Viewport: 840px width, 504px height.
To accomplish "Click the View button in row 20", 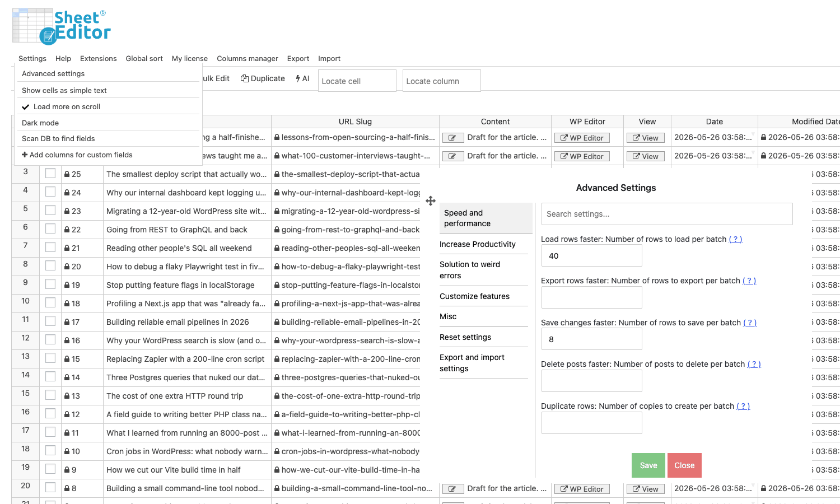I will (646, 489).
